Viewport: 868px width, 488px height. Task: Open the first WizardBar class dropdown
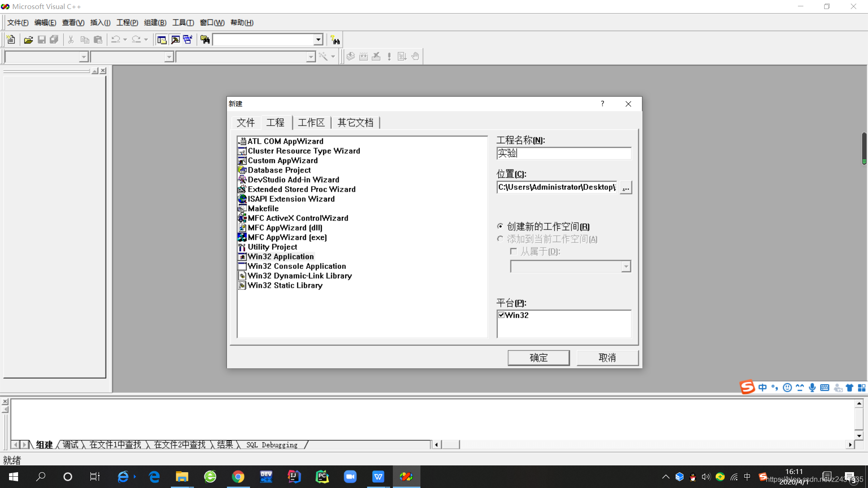click(83, 57)
